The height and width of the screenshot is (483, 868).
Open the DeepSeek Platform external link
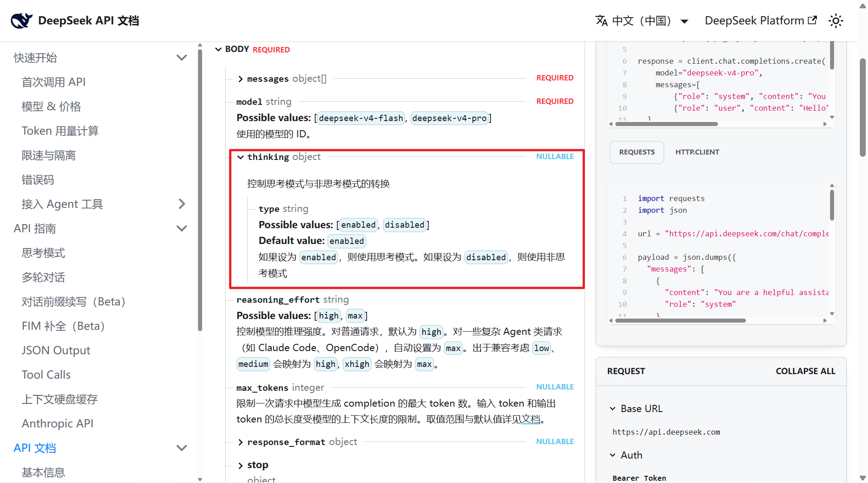[x=761, y=21]
